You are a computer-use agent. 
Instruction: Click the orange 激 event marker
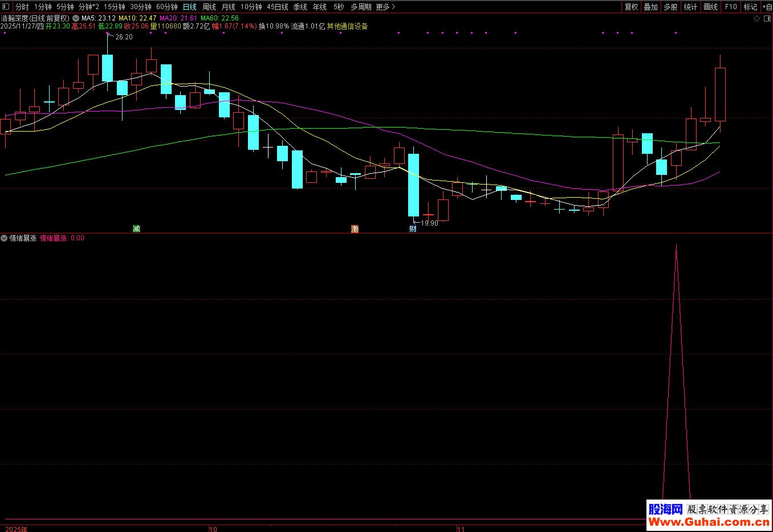pyautogui.click(x=355, y=229)
